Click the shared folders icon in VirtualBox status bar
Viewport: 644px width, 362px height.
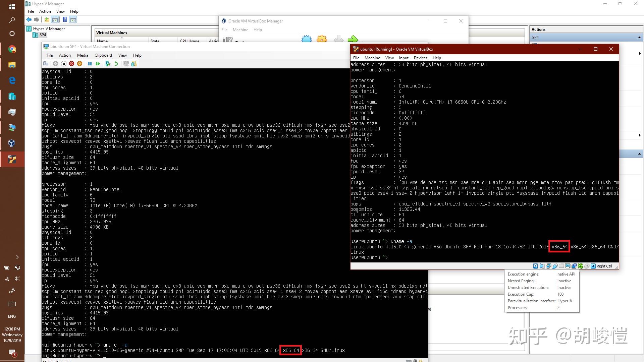tap(561, 266)
